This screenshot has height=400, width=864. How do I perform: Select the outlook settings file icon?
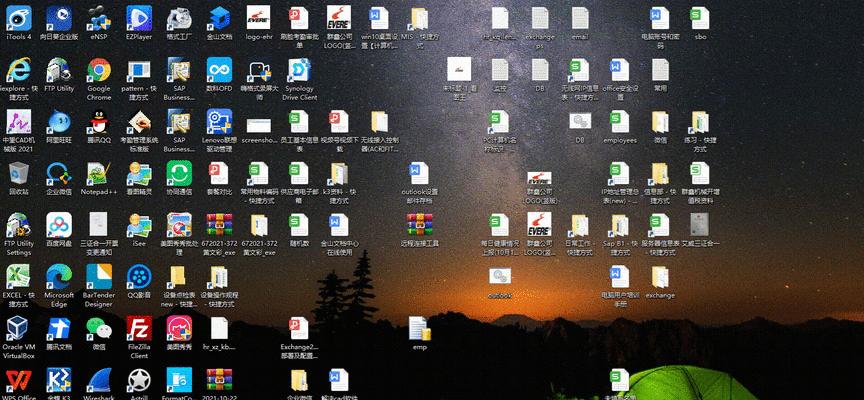tap(500, 277)
